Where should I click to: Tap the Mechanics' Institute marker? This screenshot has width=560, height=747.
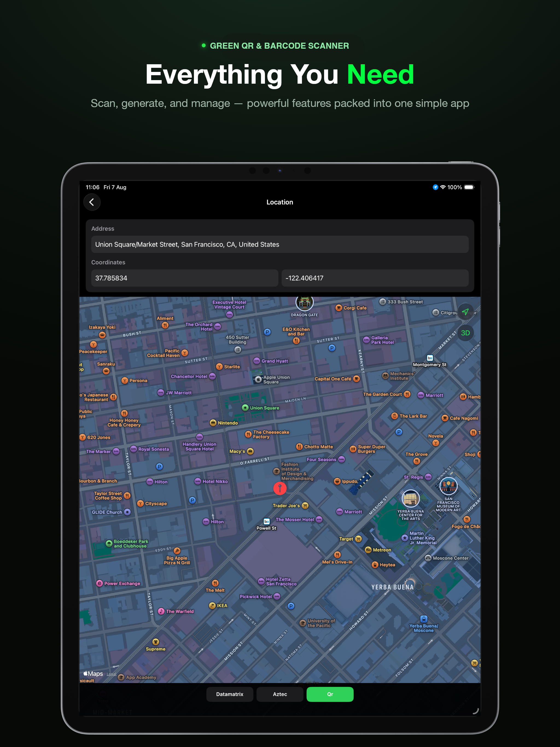385,376
